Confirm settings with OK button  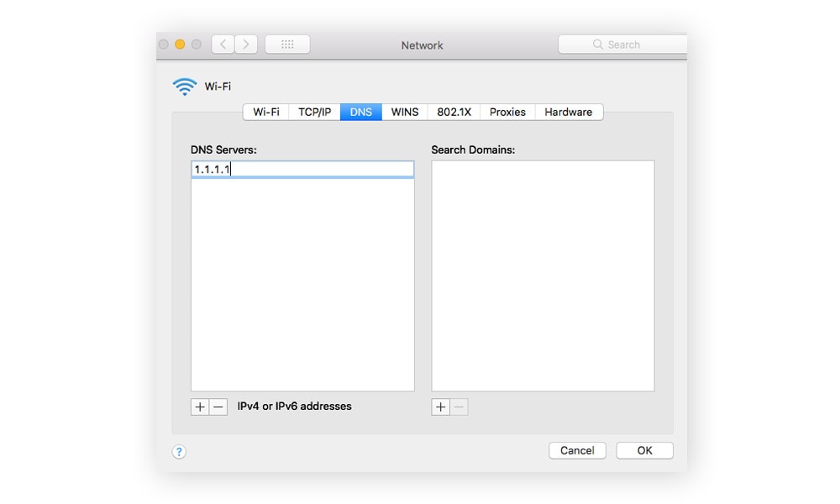pos(644,450)
